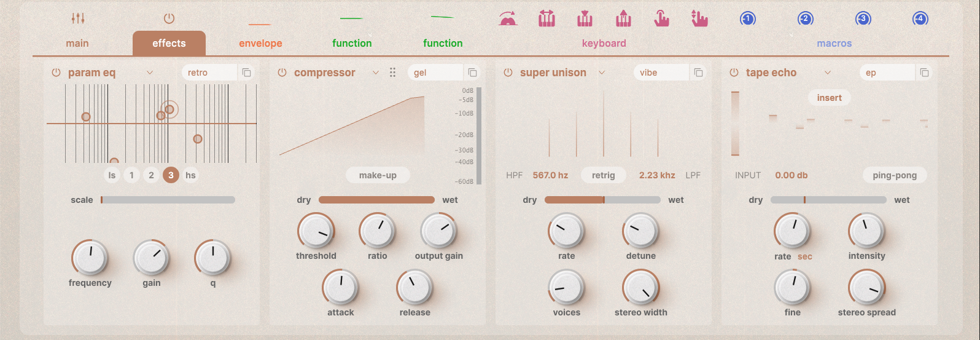Copy the tape echo ep preset

pyautogui.click(x=924, y=73)
